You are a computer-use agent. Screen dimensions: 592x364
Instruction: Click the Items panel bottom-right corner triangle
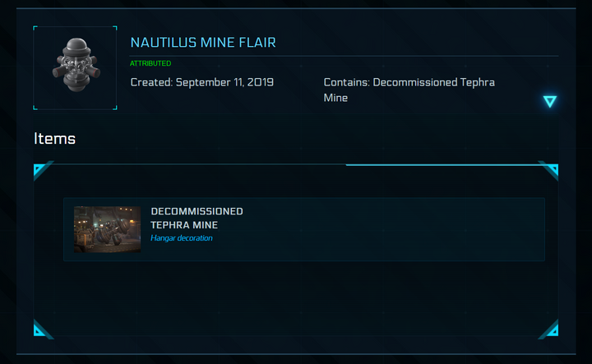(551, 331)
